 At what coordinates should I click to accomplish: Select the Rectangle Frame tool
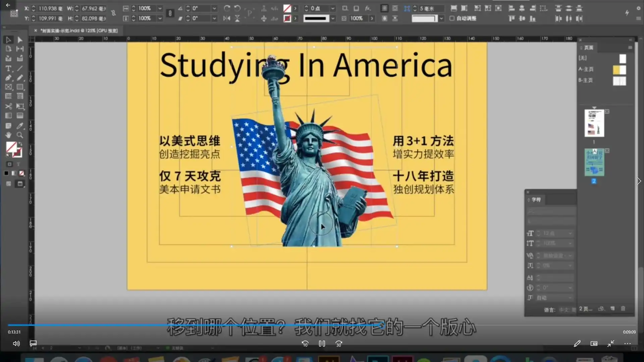(8, 87)
